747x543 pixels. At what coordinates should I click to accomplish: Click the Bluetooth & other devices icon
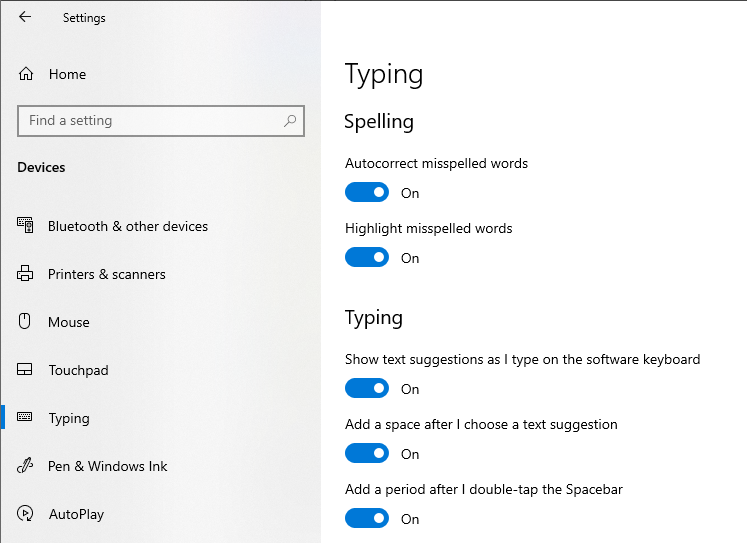(26, 226)
